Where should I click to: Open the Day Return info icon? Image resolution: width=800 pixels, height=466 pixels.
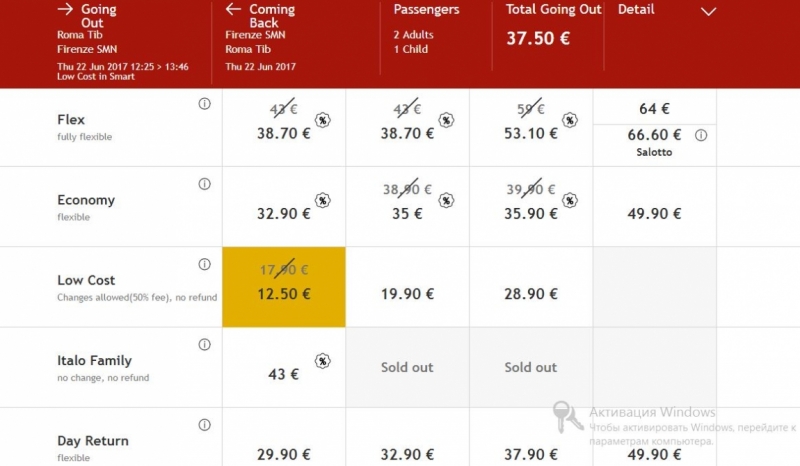coord(204,425)
